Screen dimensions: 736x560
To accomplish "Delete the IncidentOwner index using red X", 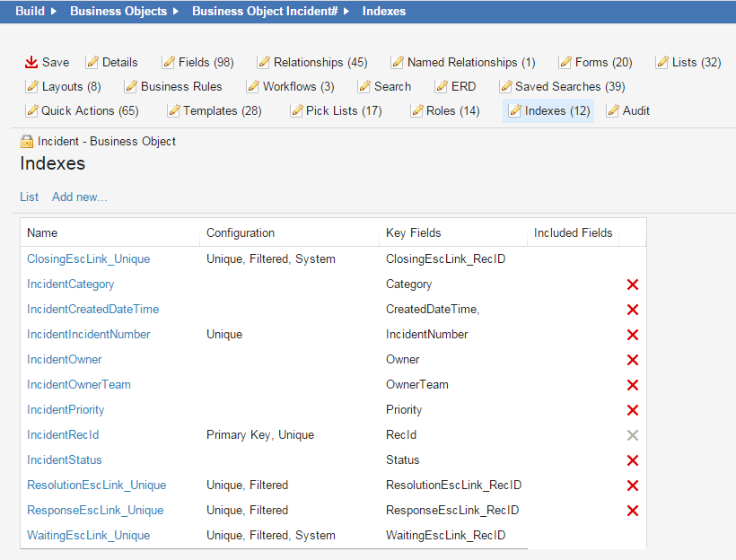I will tap(633, 360).
